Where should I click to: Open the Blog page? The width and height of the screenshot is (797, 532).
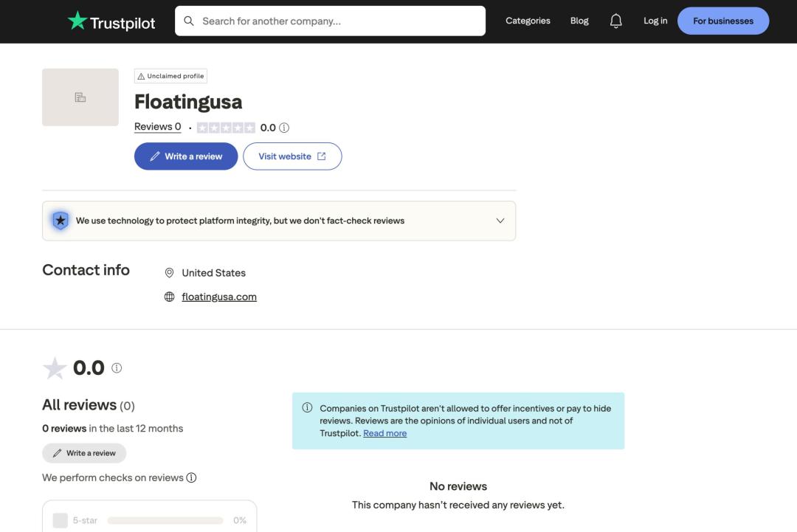pos(579,21)
